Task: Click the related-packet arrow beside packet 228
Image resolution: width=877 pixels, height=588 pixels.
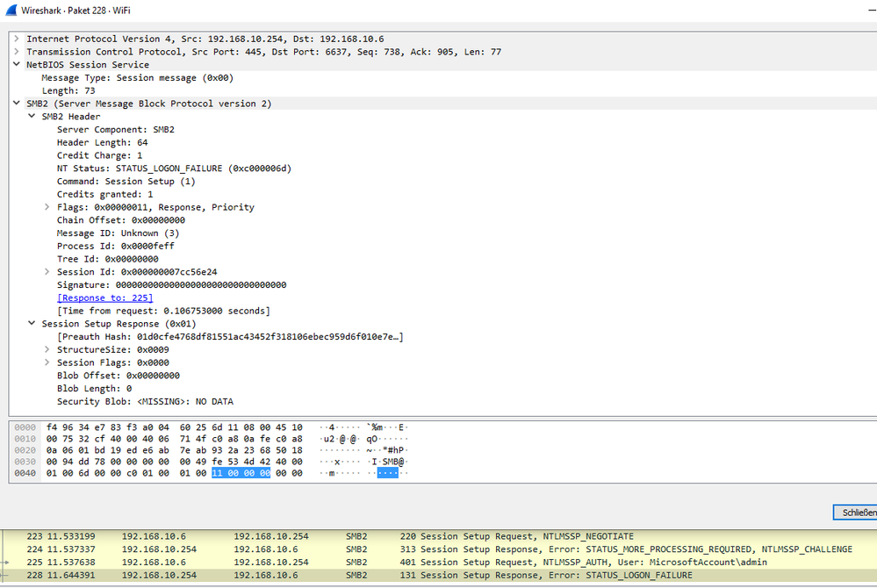Action: pyautogui.click(x=6, y=575)
